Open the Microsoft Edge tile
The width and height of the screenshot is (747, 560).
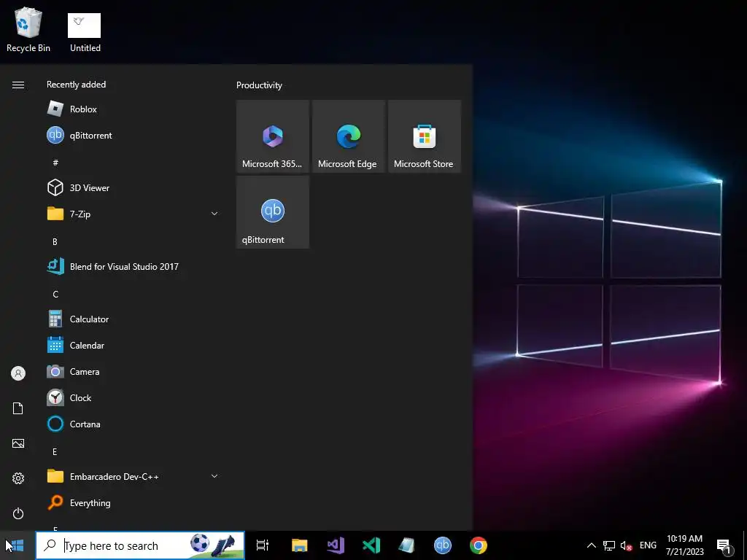click(x=348, y=136)
